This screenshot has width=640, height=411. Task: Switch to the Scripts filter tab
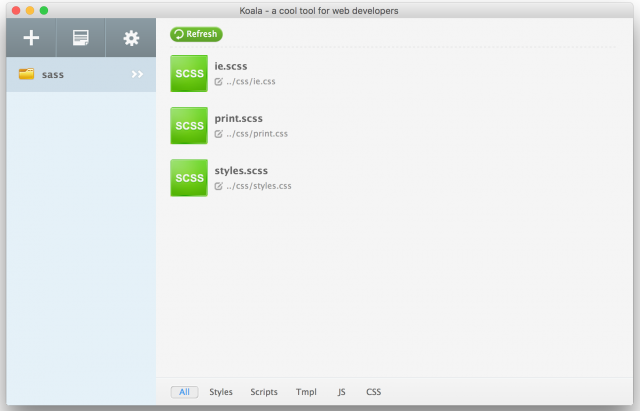(x=264, y=392)
